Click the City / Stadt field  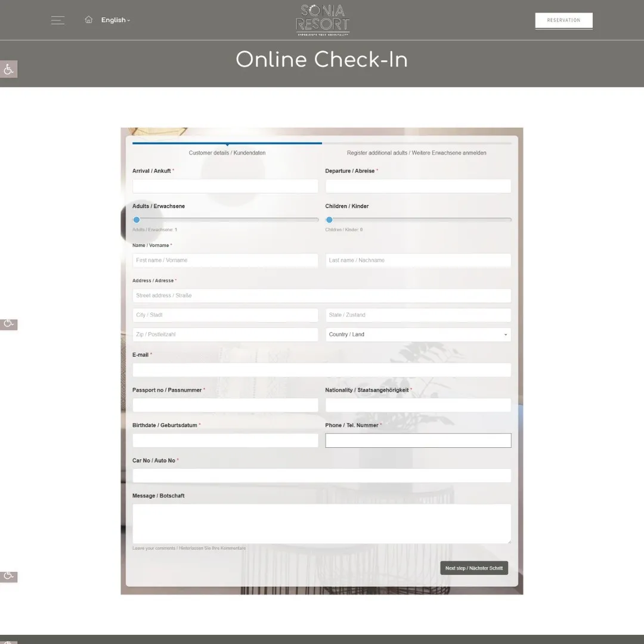tap(225, 315)
